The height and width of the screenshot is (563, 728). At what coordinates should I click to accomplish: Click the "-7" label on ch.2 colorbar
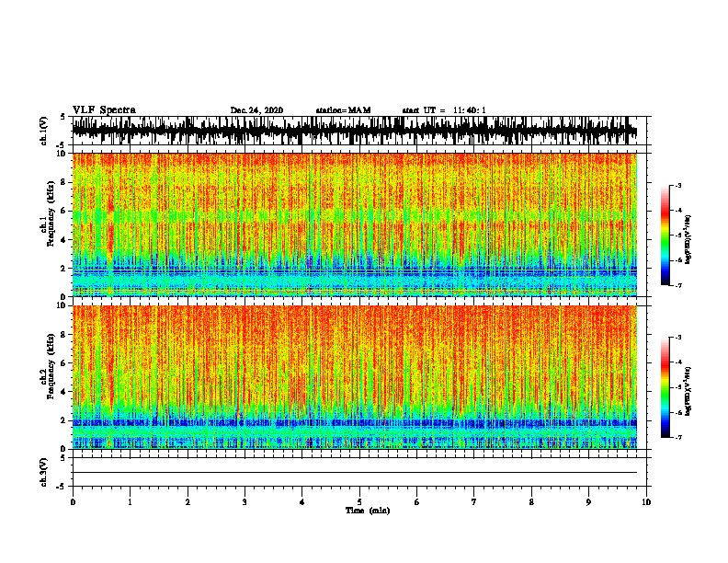677,437
